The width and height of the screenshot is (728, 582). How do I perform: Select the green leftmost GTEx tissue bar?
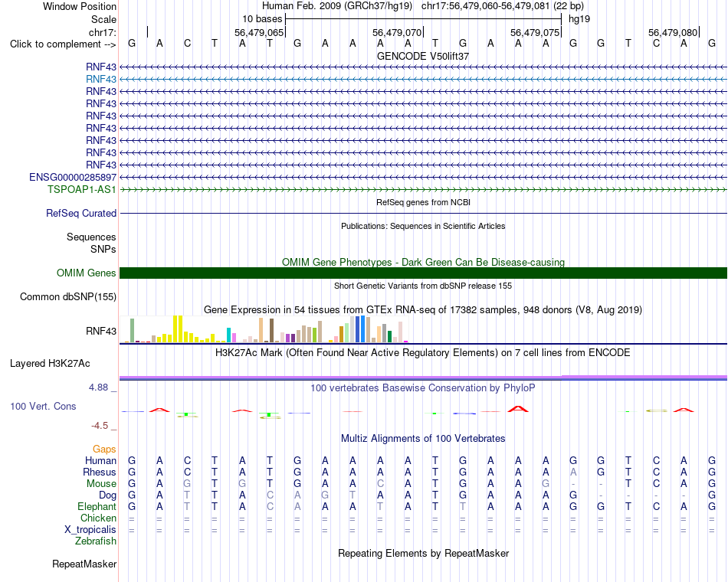132,331
